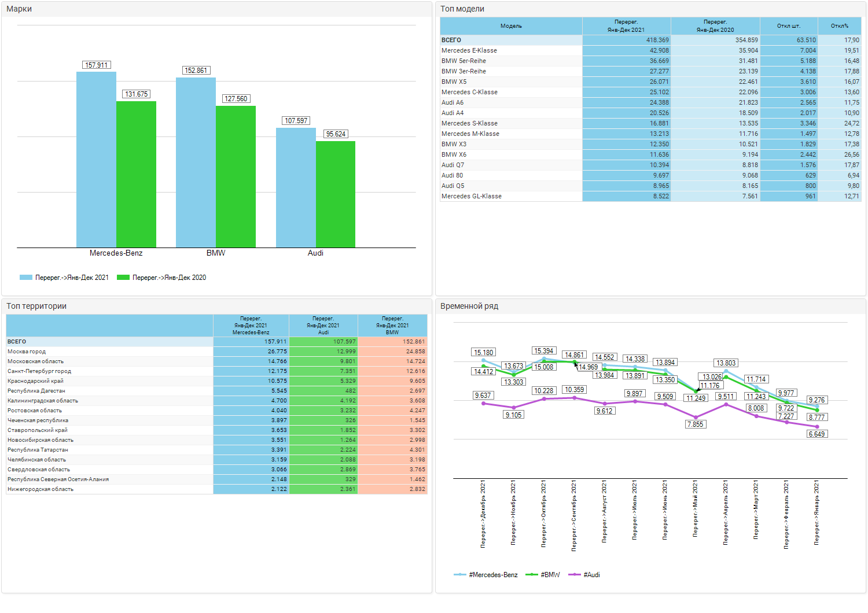Select the Новосибирская область row
Image resolution: width=868 pixels, height=613 pixels.
point(216,440)
